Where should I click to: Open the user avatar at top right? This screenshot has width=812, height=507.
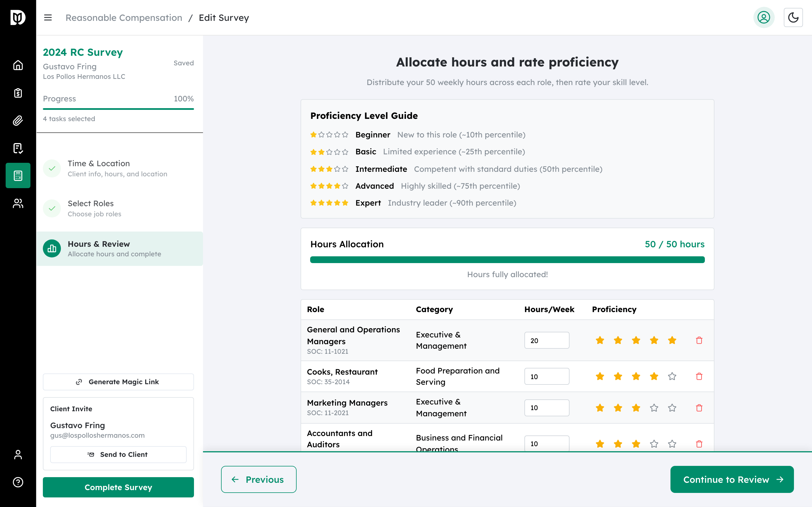[x=764, y=17]
